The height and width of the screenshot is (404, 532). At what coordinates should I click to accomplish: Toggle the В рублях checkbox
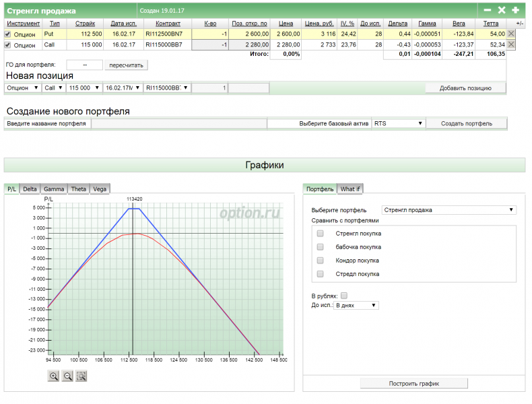click(x=344, y=296)
